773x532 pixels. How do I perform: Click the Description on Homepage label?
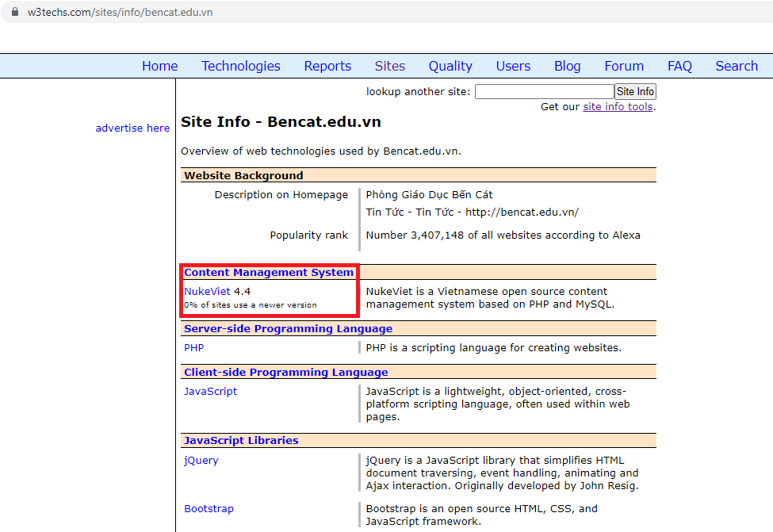coord(281,195)
